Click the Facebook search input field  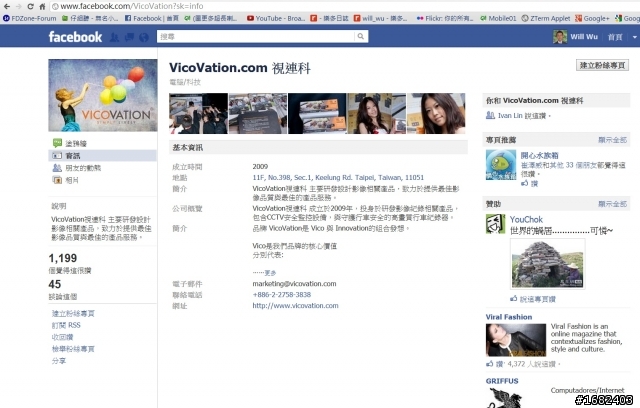tap(256, 36)
